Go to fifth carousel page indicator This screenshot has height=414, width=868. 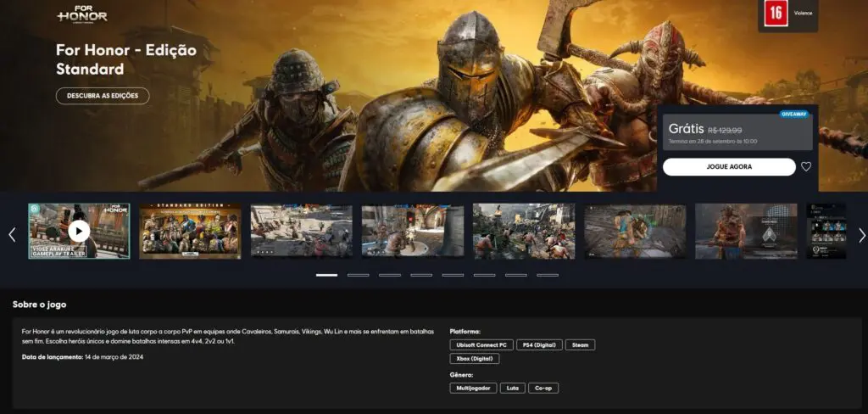(x=453, y=275)
